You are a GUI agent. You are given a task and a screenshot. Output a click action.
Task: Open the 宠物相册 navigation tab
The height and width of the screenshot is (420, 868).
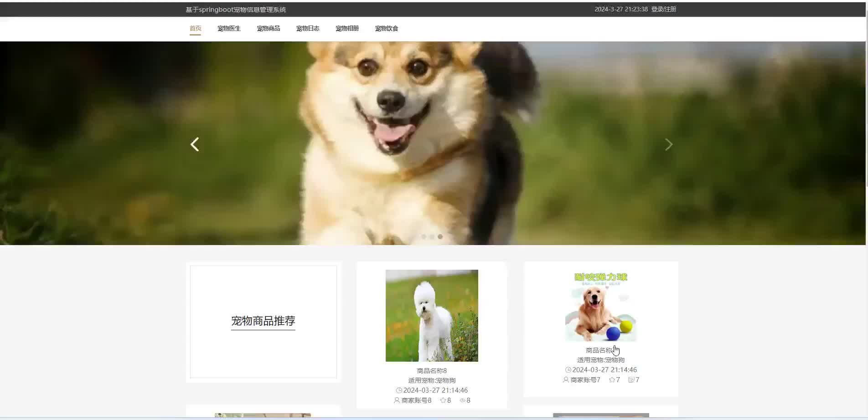[x=347, y=28]
